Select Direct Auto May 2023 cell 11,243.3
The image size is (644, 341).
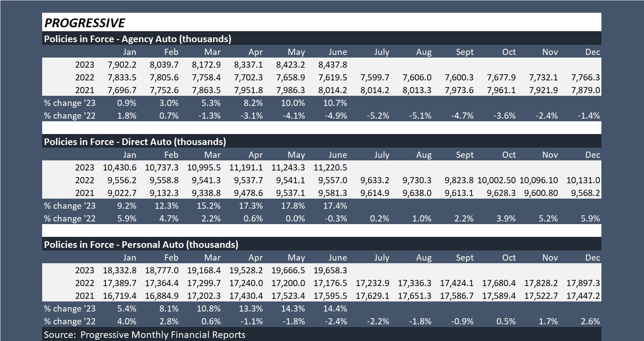[289, 167]
